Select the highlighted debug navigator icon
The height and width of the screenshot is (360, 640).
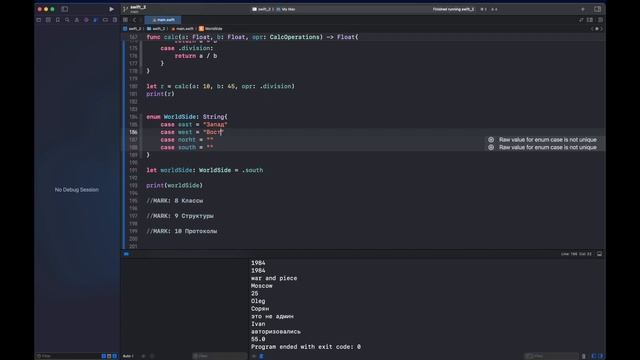coord(96,20)
